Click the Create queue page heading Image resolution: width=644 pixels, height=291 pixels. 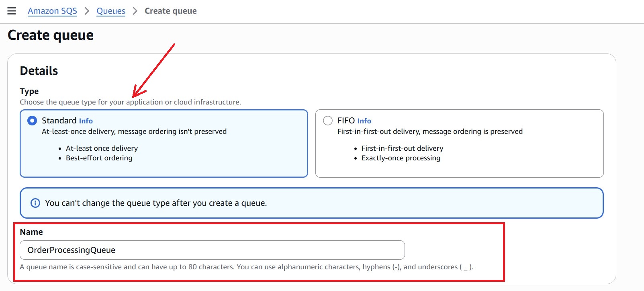tap(51, 35)
